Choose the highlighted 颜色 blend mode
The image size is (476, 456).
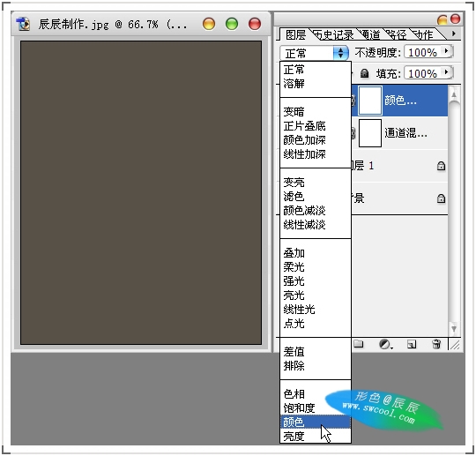click(315, 422)
